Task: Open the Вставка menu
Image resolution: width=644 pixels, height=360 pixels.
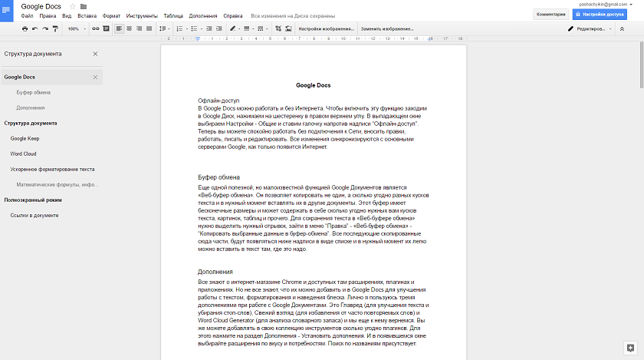Action: 87,16
